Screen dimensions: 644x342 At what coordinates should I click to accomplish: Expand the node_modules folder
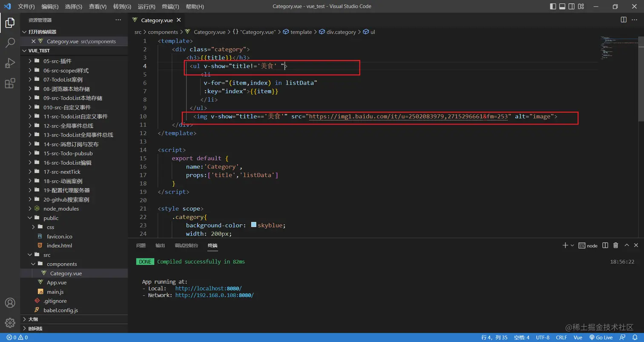[x=74, y=209]
